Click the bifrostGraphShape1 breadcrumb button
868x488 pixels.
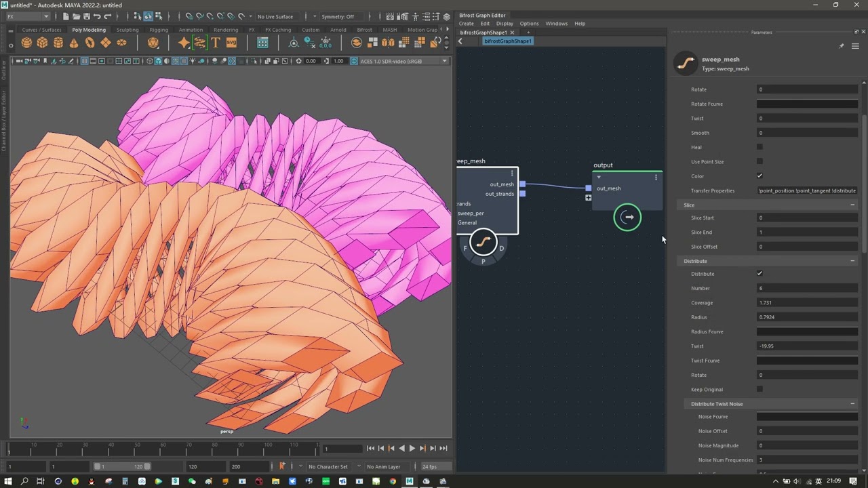pos(508,41)
